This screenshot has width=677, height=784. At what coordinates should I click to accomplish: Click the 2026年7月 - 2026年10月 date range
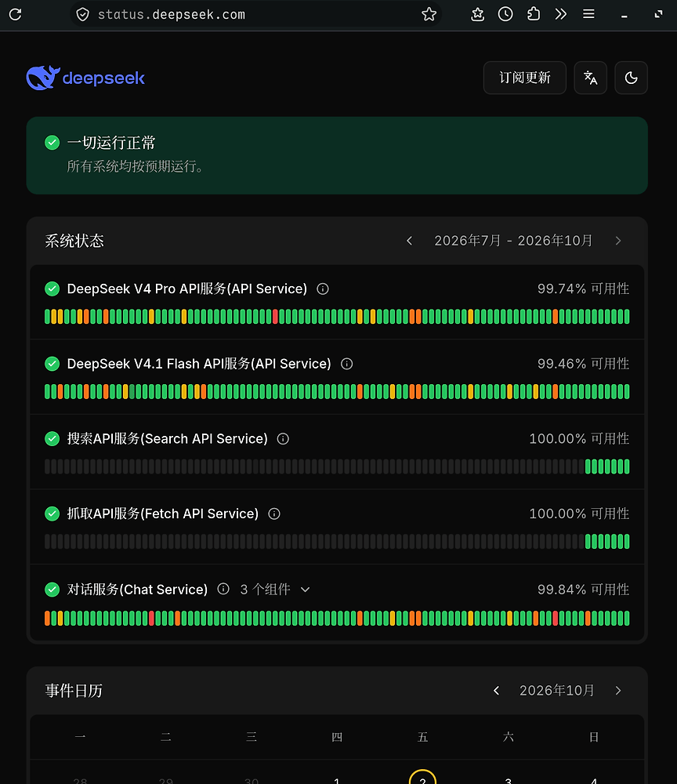(513, 241)
